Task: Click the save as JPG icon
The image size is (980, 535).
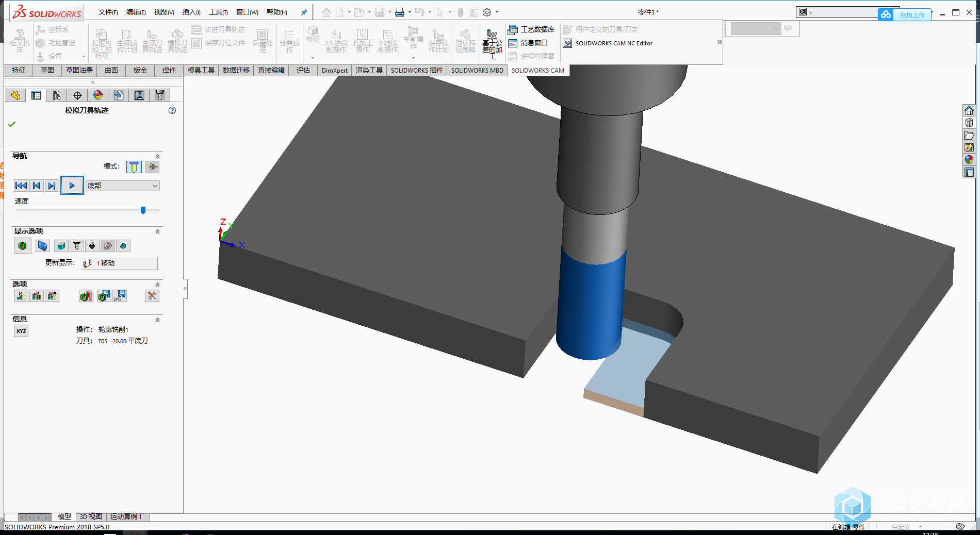Action: pyautogui.click(x=120, y=296)
